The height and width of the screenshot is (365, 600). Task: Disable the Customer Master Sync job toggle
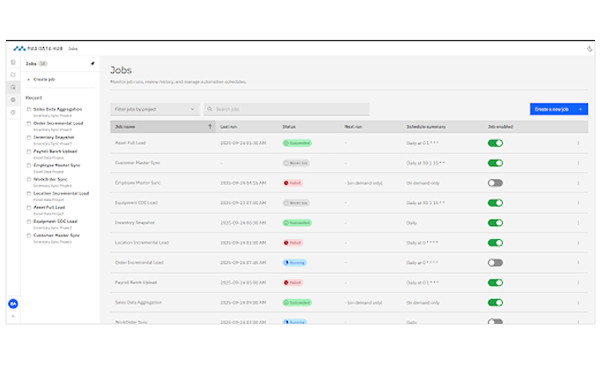tap(495, 163)
